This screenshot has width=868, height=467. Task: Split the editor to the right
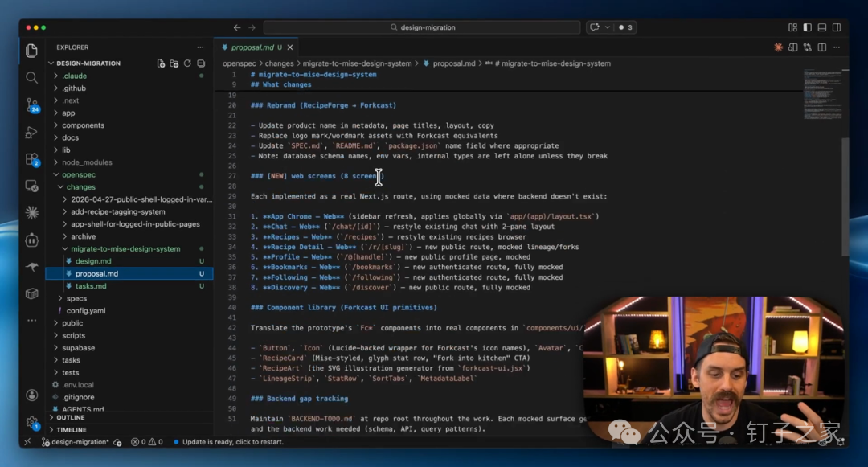click(822, 47)
